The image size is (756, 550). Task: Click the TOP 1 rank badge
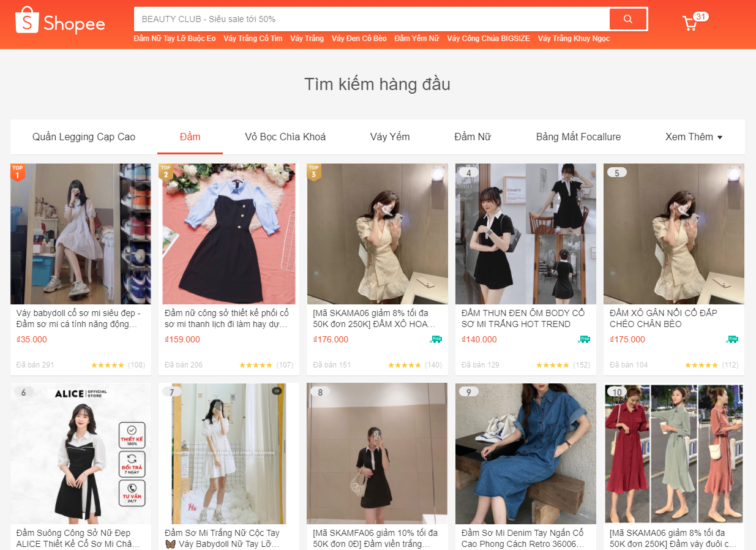click(x=17, y=172)
